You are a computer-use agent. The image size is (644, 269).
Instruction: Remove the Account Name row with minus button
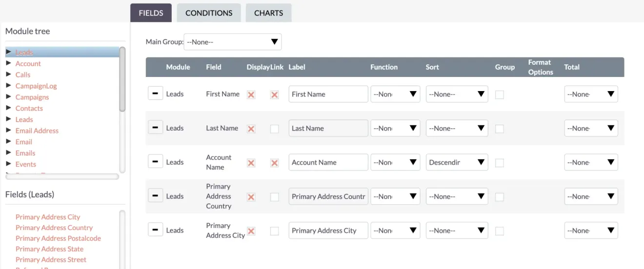pos(155,161)
